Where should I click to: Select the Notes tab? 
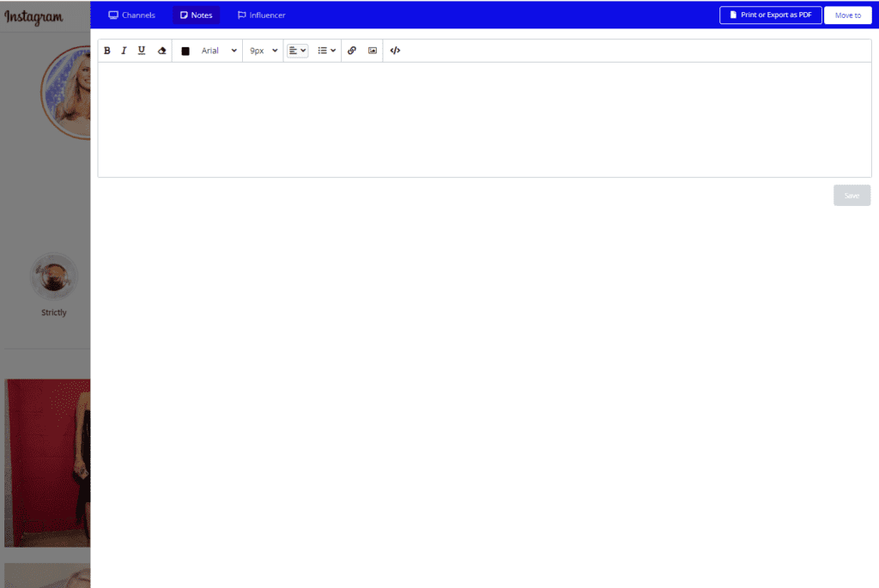tap(196, 15)
